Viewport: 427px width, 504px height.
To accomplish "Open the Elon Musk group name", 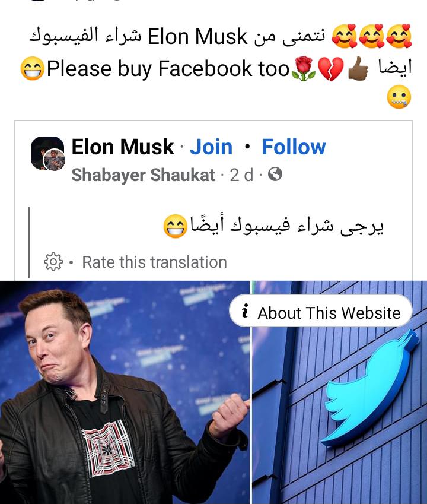I will click(122, 147).
